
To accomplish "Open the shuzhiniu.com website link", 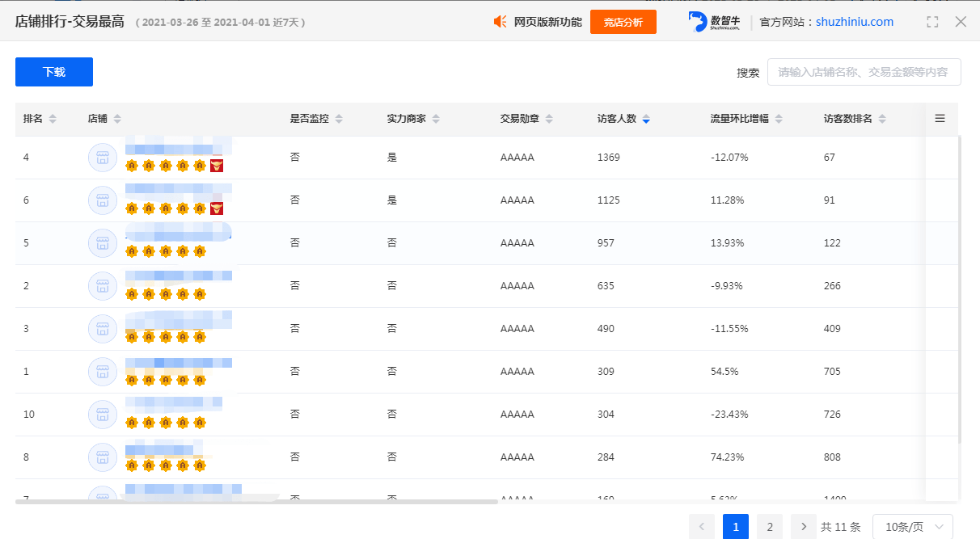I will tap(855, 22).
